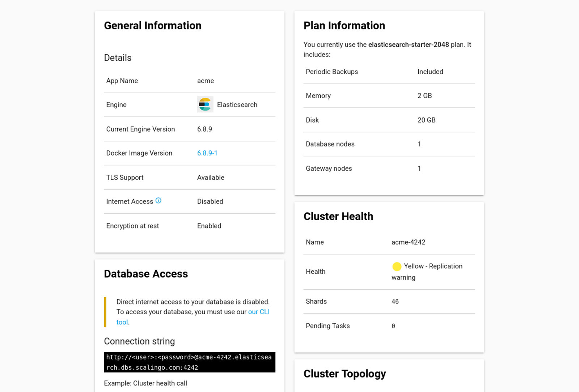Click the Internet Access Disabled value
The image size is (579, 392).
(x=210, y=201)
